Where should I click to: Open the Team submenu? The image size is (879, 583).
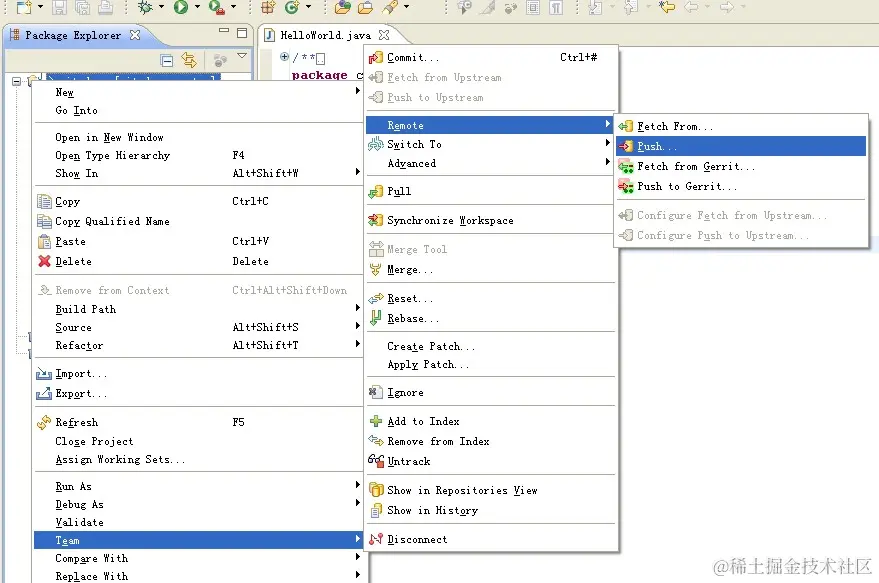(x=198, y=540)
